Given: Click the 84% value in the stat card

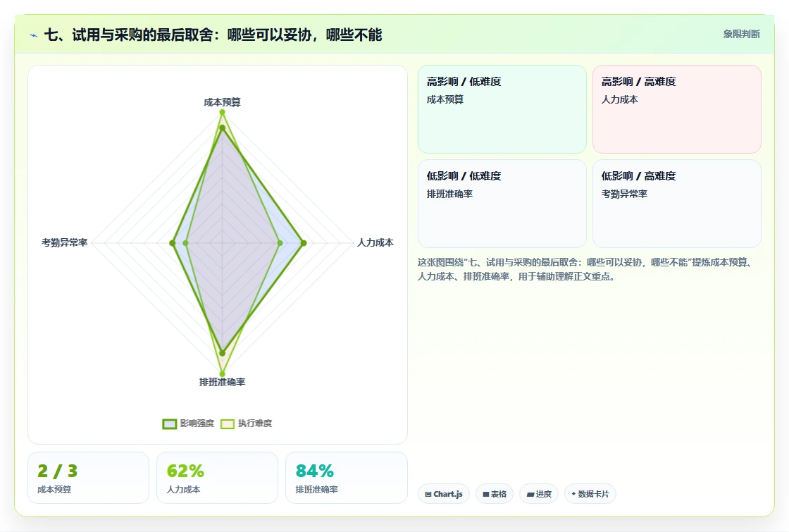Looking at the screenshot, I should click(x=314, y=471).
